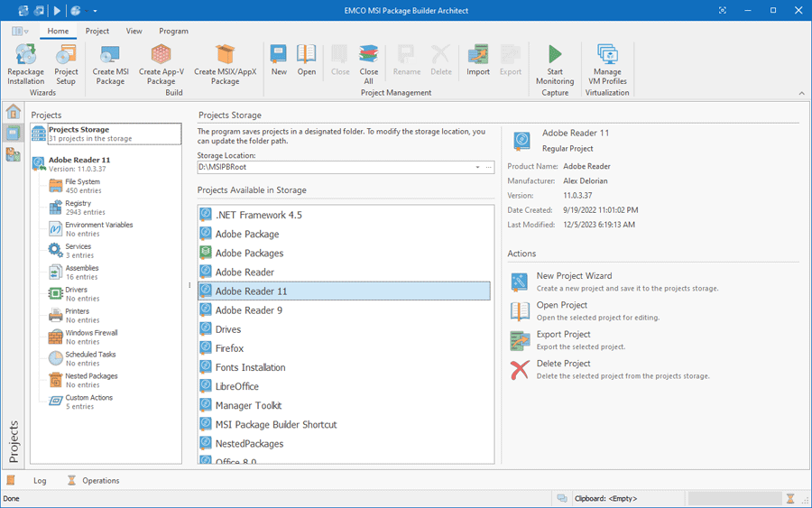The height and width of the screenshot is (508, 812).
Task: Click the browse ellipsis for Storage Location
Action: point(488,167)
